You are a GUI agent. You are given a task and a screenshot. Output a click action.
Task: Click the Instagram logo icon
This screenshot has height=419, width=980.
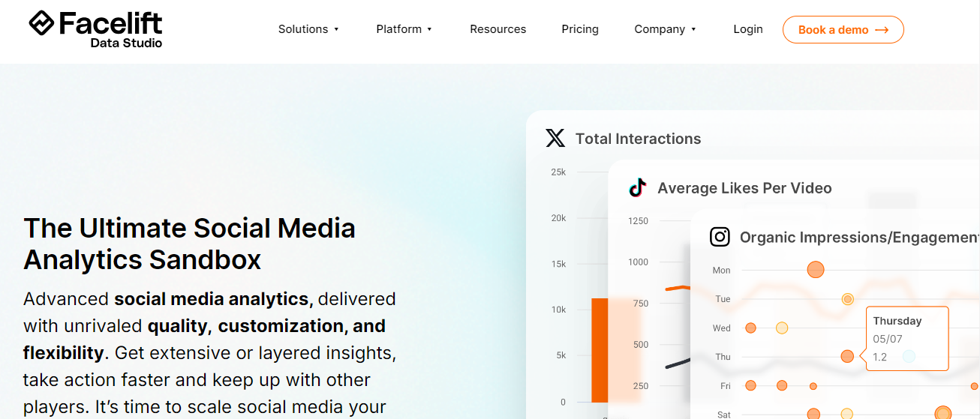[720, 237]
